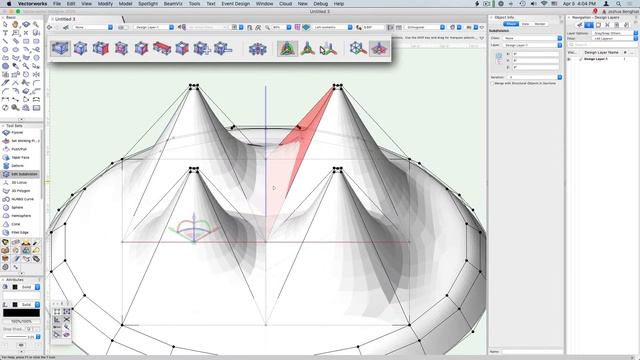Check Merge with Structural Objects in Sections
The height and width of the screenshot is (360, 640).
[492, 83]
